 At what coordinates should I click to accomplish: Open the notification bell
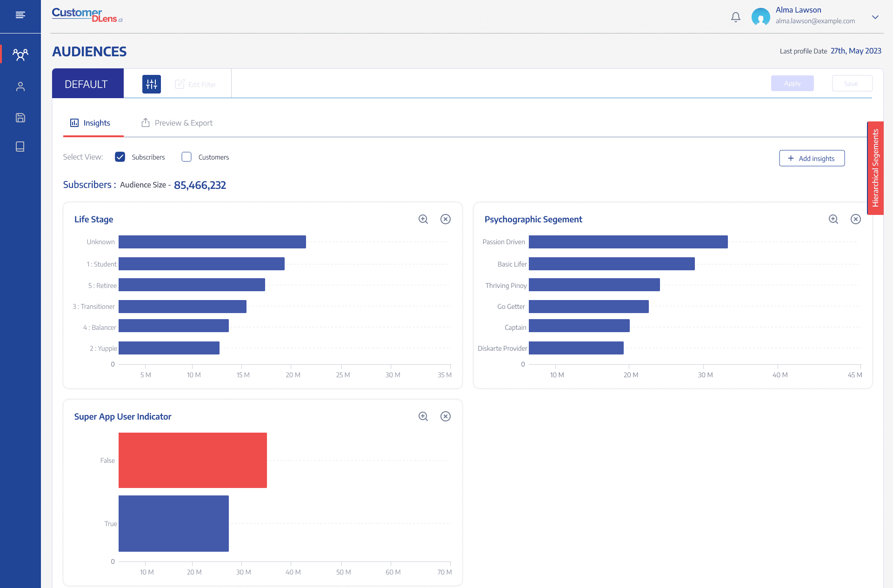(735, 17)
